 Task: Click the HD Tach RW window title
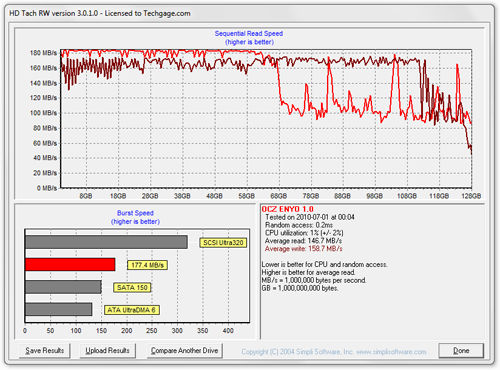click(100, 14)
